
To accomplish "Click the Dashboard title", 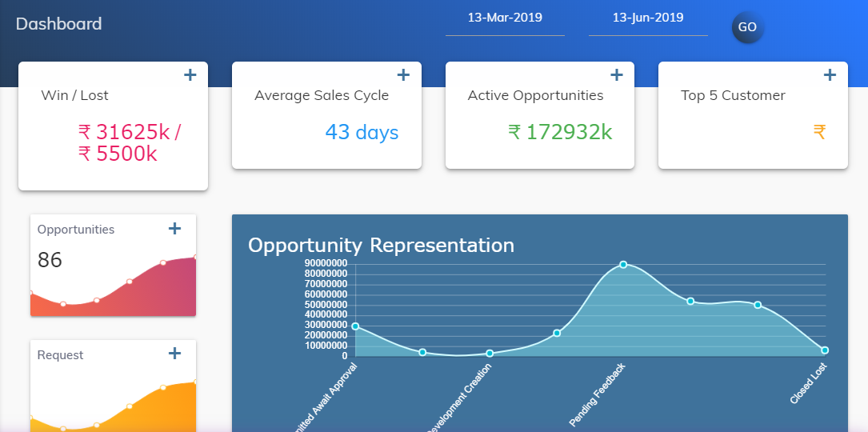I will coord(59,24).
